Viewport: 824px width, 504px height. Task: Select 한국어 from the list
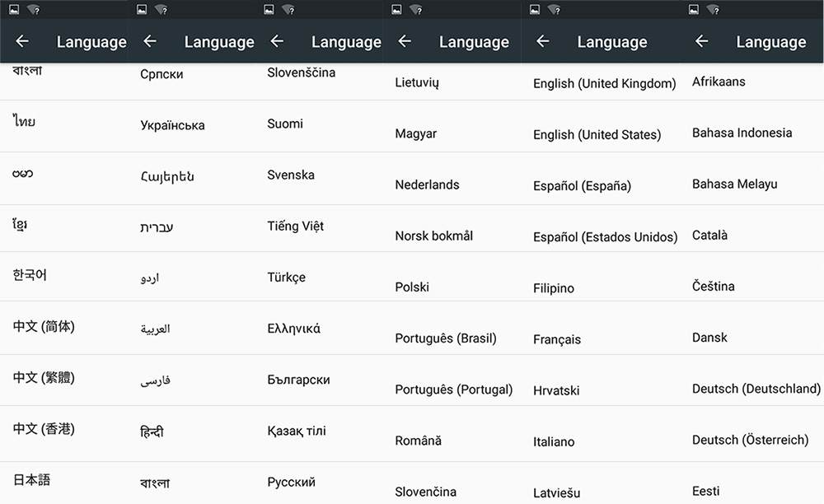30,275
